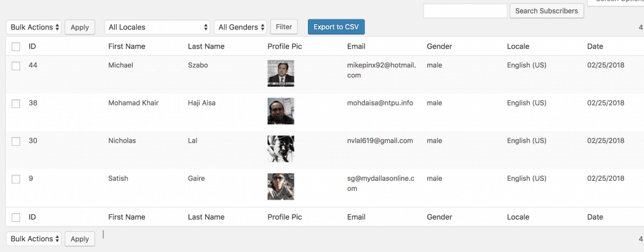Open the bottom Bulk Actions dropdown

tap(34, 239)
